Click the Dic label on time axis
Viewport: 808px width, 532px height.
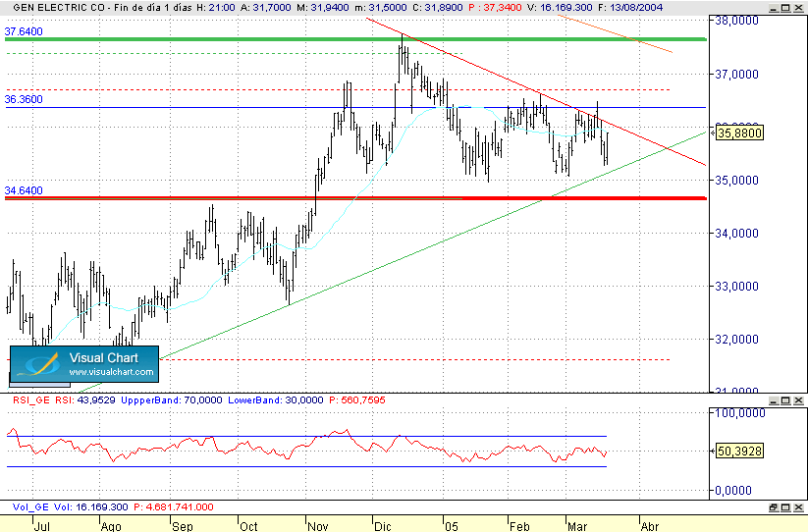coord(383,526)
